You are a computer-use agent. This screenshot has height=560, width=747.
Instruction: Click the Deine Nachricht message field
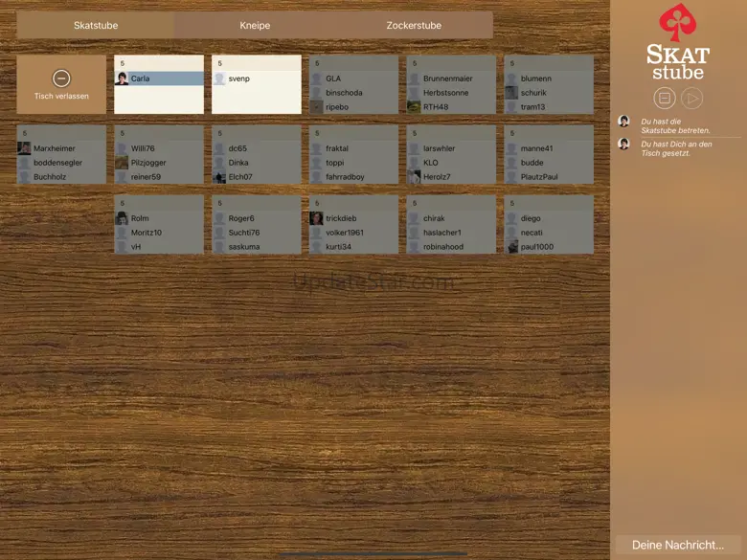tap(678, 545)
